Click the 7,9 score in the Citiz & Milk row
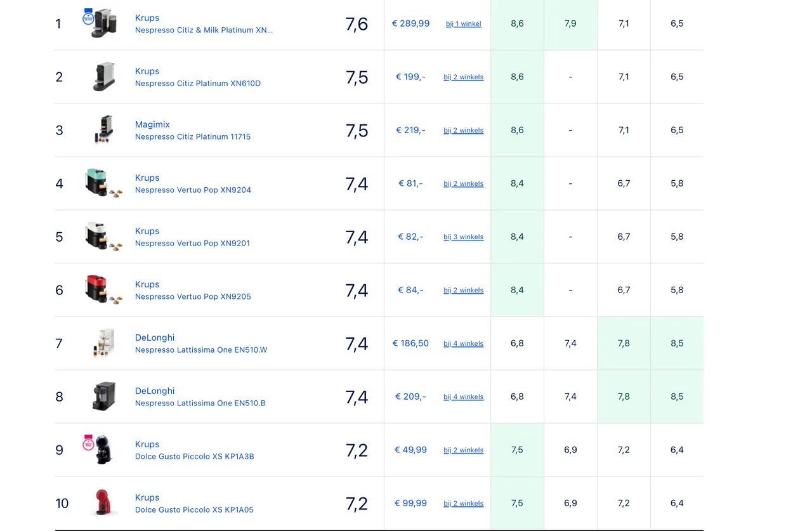Image resolution: width=812 pixels, height=531 pixels. [570, 23]
